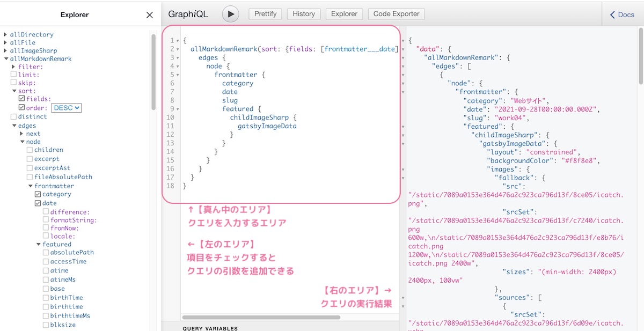Expand the allDirectory field

6,34
